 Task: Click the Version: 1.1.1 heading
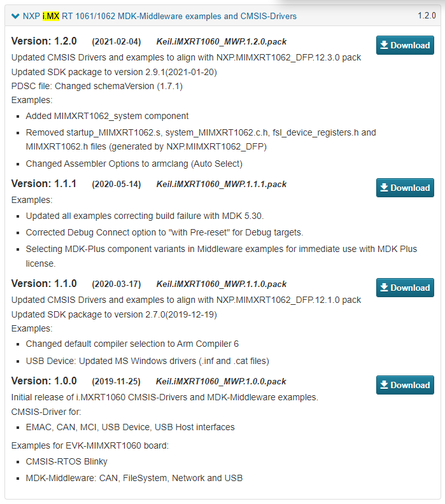pyautogui.click(x=44, y=183)
